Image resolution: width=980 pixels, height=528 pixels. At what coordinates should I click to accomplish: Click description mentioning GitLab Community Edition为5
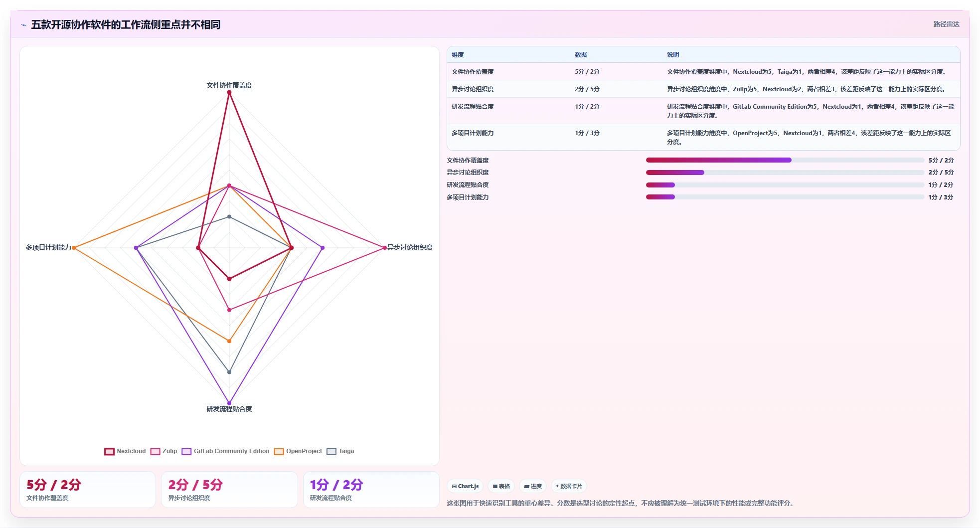(x=811, y=111)
